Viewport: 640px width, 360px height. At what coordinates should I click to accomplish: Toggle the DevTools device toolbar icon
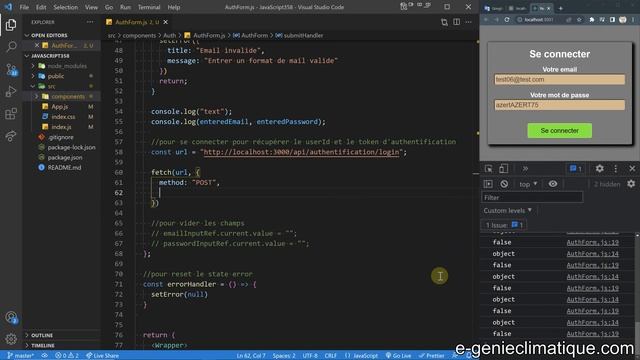pos(504,169)
